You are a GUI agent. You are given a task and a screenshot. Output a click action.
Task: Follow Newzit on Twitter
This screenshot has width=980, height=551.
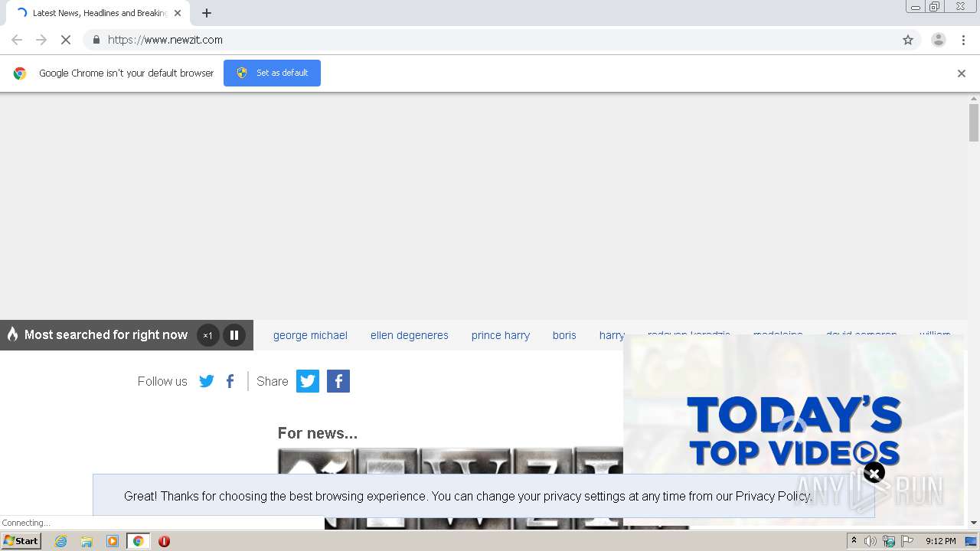[x=207, y=381]
